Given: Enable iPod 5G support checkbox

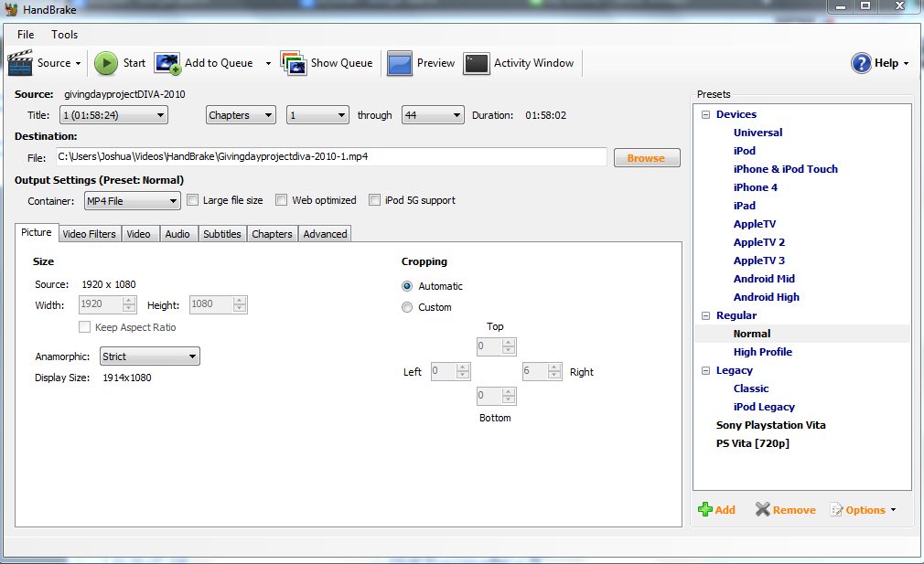Looking at the screenshot, I should click(x=374, y=200).
